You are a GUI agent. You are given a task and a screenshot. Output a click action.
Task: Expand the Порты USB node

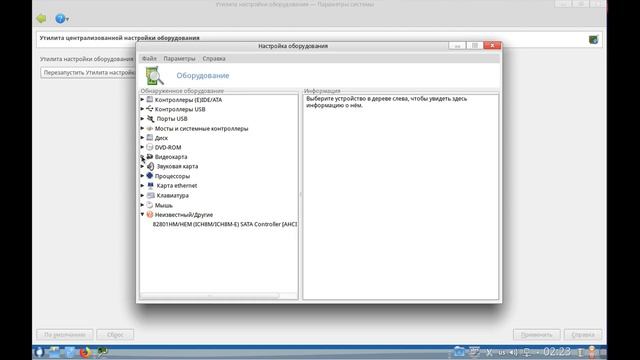[142, 118]
